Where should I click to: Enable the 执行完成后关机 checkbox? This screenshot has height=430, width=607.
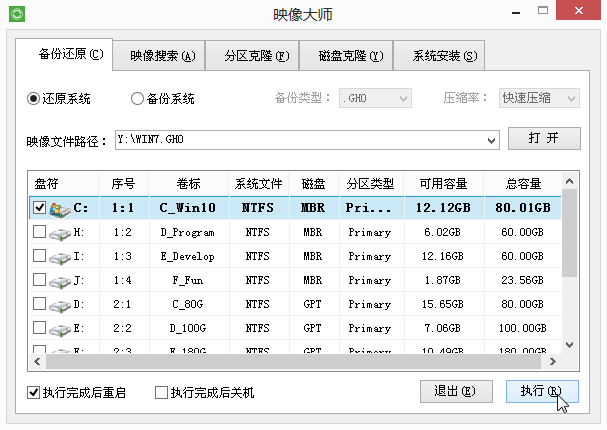pos(161,393)
